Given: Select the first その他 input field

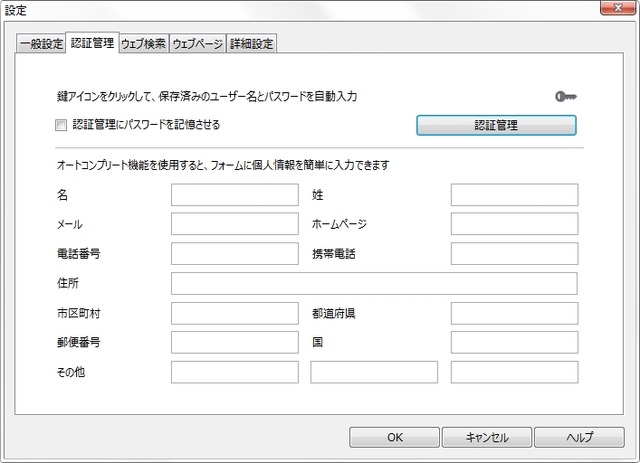Looking at the screenshot, I should point(235,372).
